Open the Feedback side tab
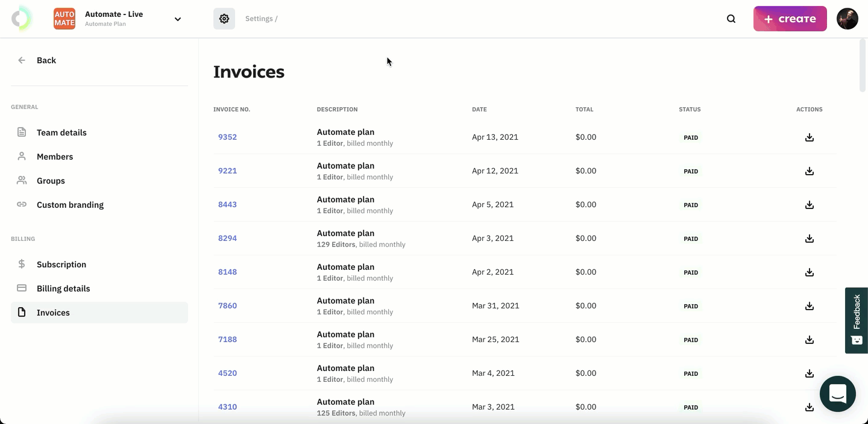The height and width of the screenshot is (424, 868). (857, 320)
